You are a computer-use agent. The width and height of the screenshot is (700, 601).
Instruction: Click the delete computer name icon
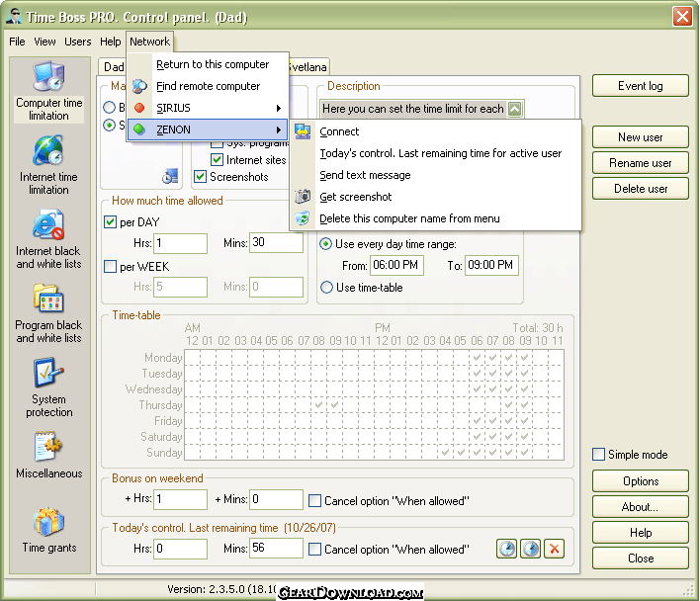click(x=303, y=218)
